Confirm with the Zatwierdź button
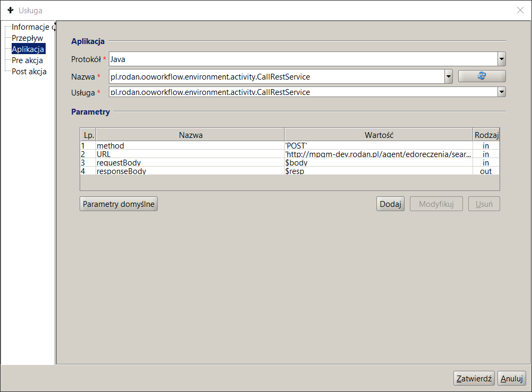532x392 pixels. [474, 378]
